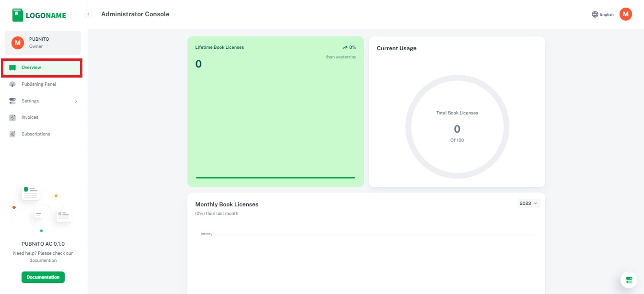Open the 2023 year dropdown
The width and height of the screenshot is (644, 294).
pos(529,204)
